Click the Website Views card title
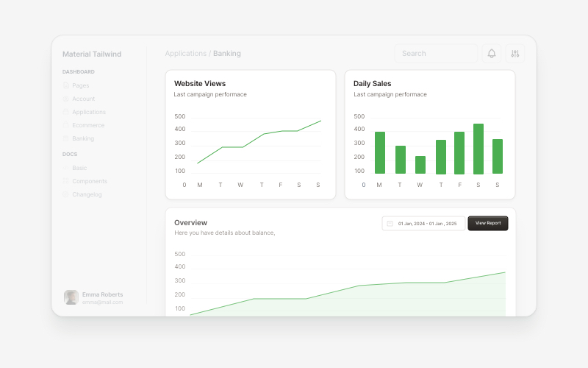This screenshot has width=588, height=368. tap(200, 83)
